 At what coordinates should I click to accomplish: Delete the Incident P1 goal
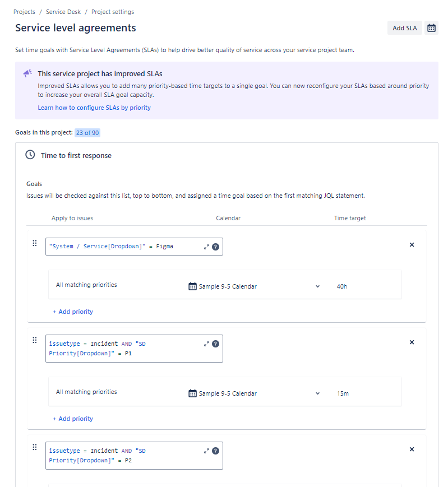click(x=412, y=342)
